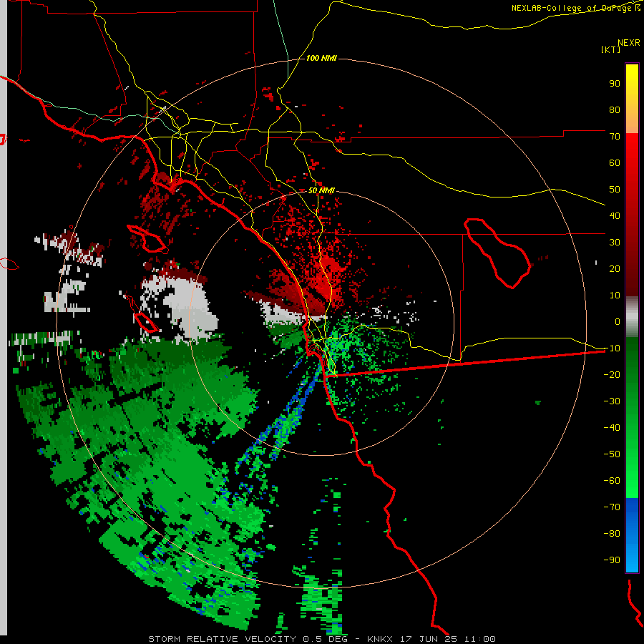Click the -60 value on velocity scale
644x644 pixels.
click(612, 481)
